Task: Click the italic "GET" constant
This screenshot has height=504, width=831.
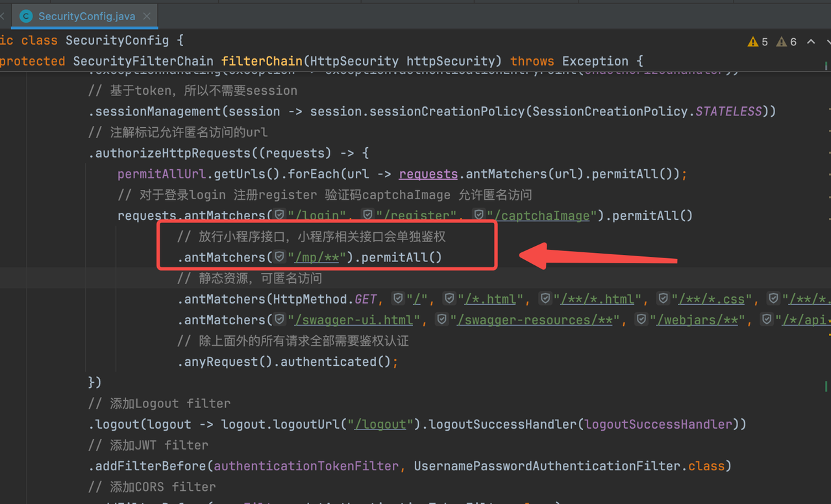Action: 366,299
